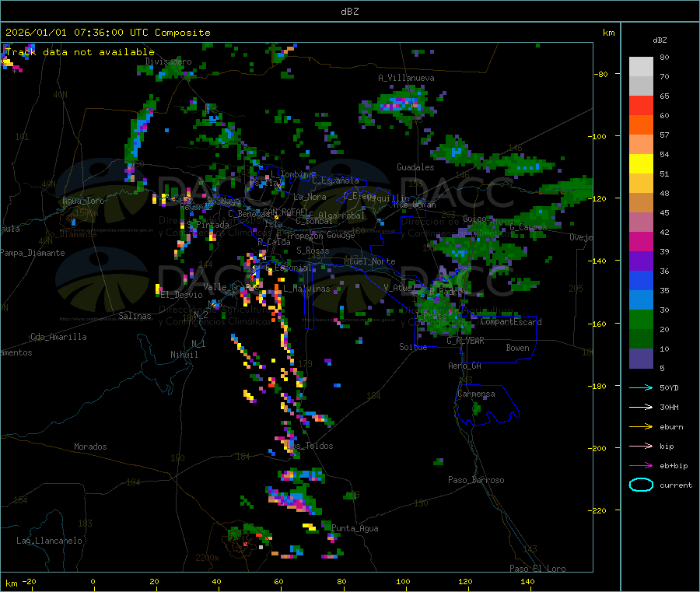Click the 'Divisadero' map label

[x=168, y=61]
